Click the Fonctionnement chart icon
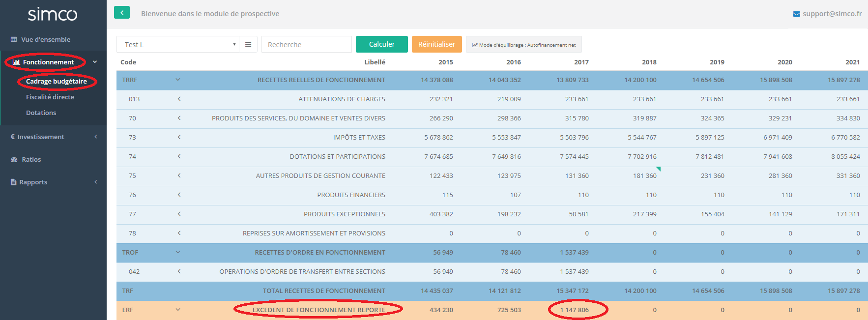The image size is (868, 320). pyautogui.click(x=16, y=62)
